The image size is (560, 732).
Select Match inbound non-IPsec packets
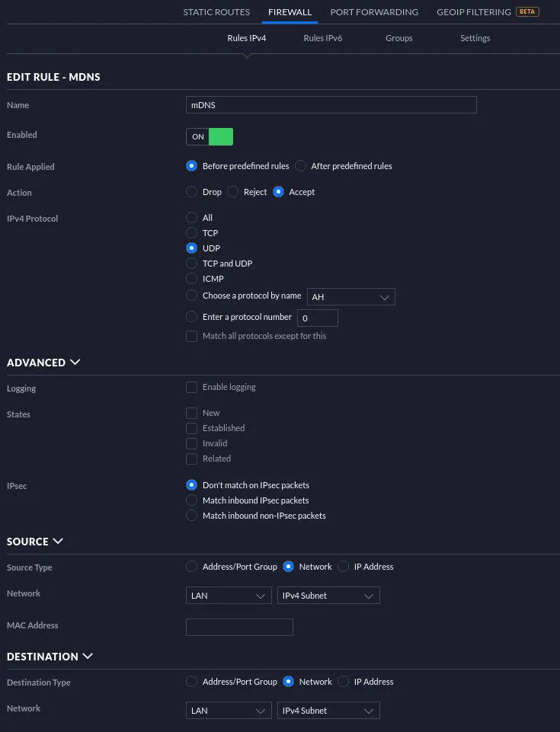pos(191,516)
